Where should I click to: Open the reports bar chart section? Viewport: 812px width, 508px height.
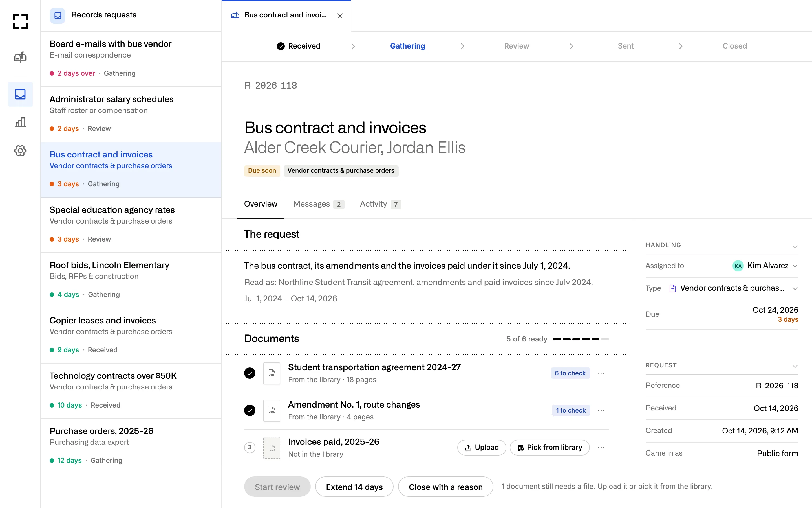[x=20, y=122]
